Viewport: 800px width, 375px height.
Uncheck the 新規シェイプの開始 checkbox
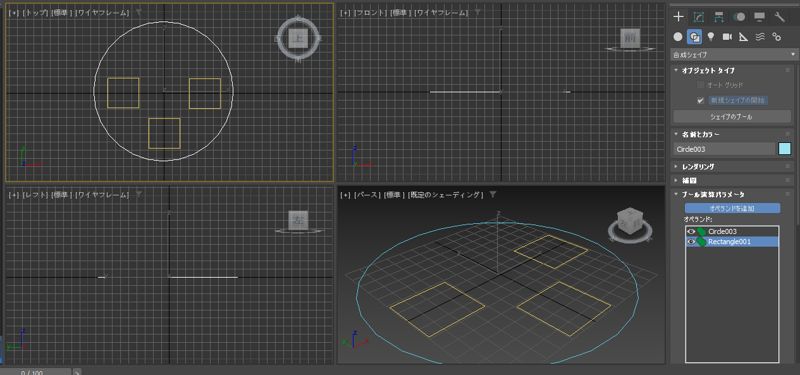pos(701,101)
